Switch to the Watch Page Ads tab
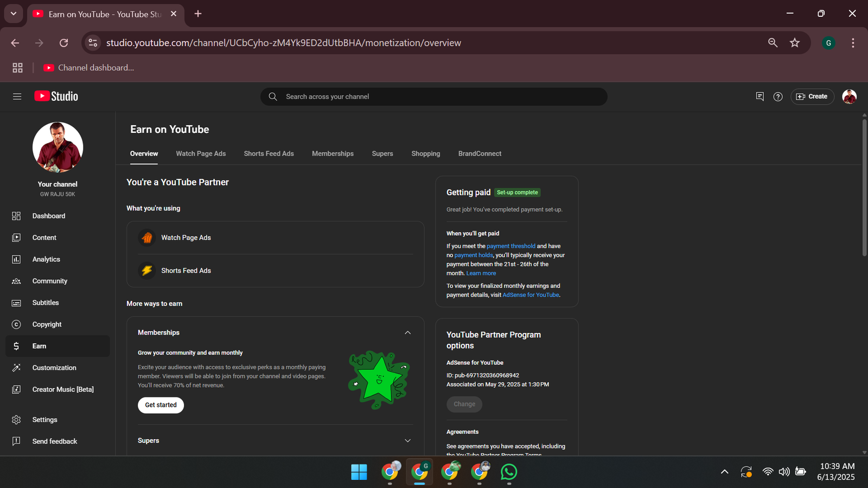This screenshot has width=868, height=488. (201, 153)
